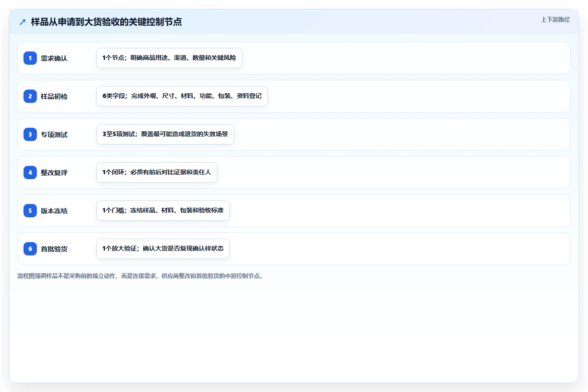
Task: Click the footnote starting with 流程图强调样品
Action: (140, 276)
